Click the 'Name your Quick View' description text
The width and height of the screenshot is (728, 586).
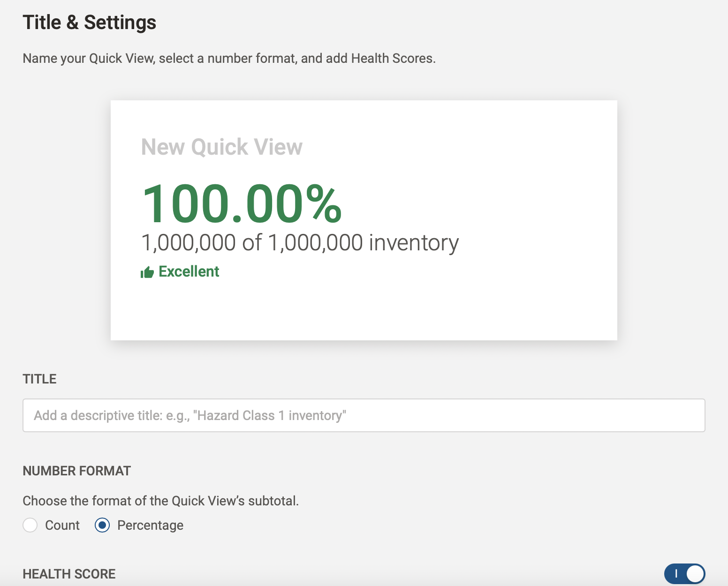click(x=229, y=58)
